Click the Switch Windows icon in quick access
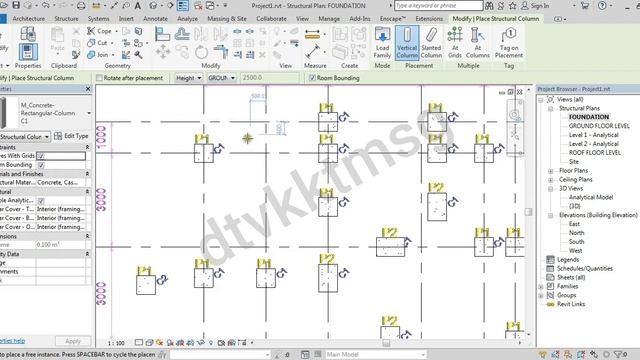 (210, 6)
